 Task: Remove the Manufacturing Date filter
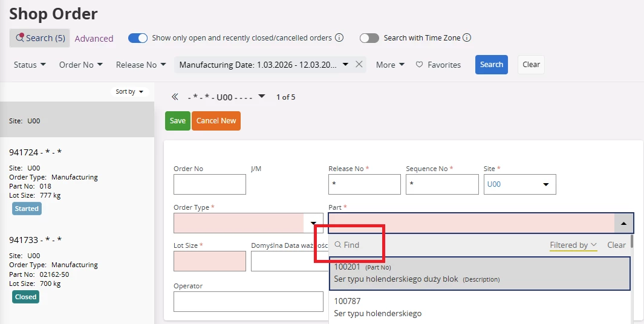[359, 65]
